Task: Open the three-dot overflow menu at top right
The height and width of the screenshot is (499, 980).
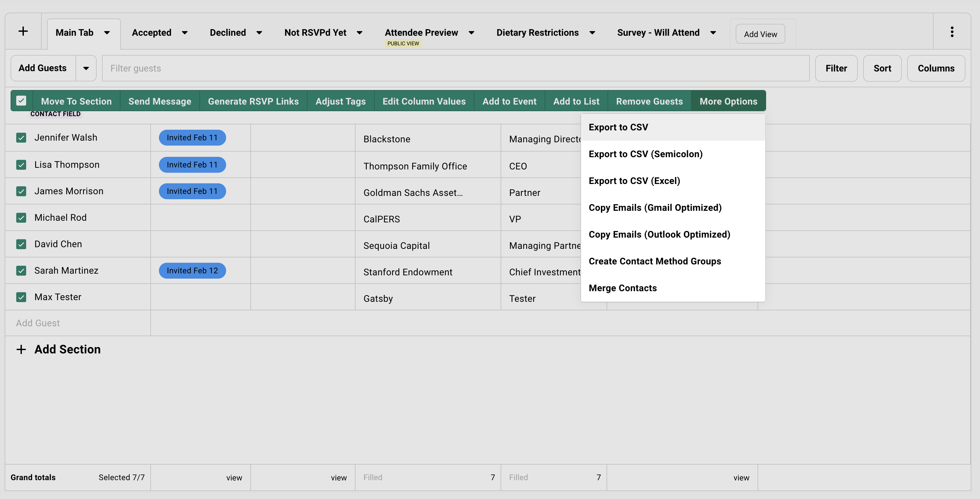Action: pos(952,31)
